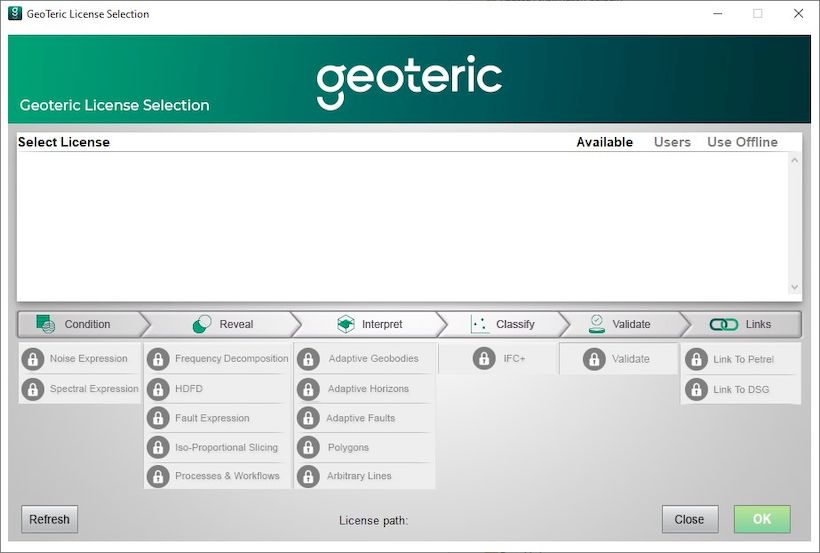820x553 pixels.
Task: Click the lock icon beside Arbitrary Lines
Action: point(308,476)
